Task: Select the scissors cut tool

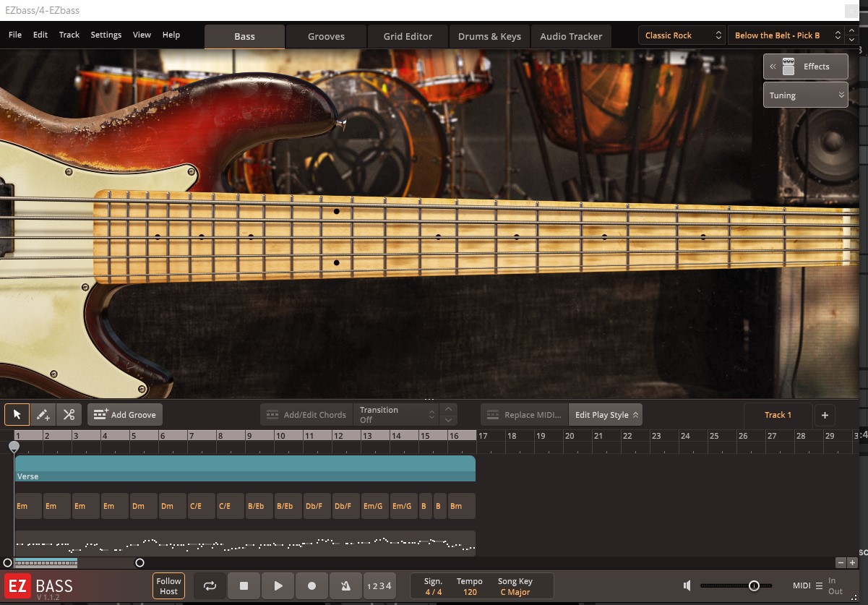Action: point(69,415)
